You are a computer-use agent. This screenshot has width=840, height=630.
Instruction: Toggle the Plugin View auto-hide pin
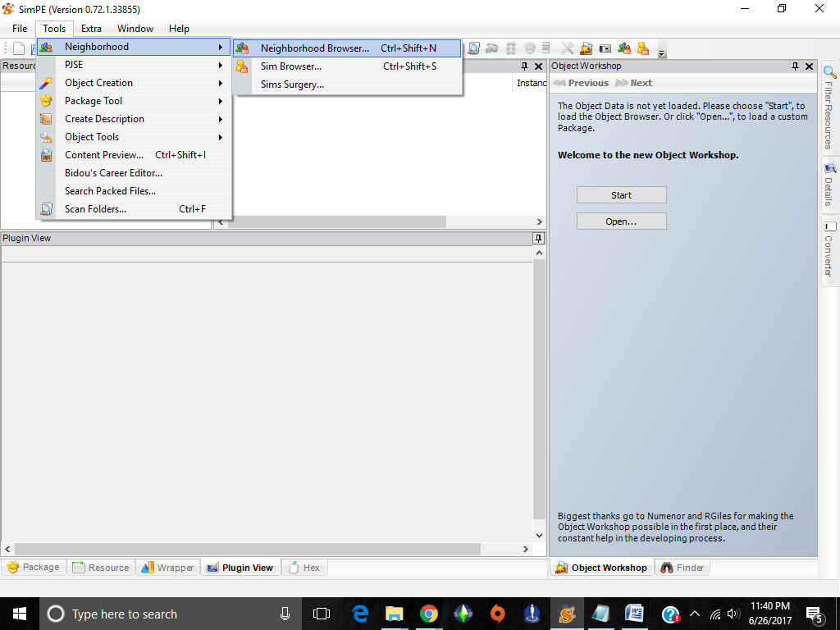click(538, 239)
